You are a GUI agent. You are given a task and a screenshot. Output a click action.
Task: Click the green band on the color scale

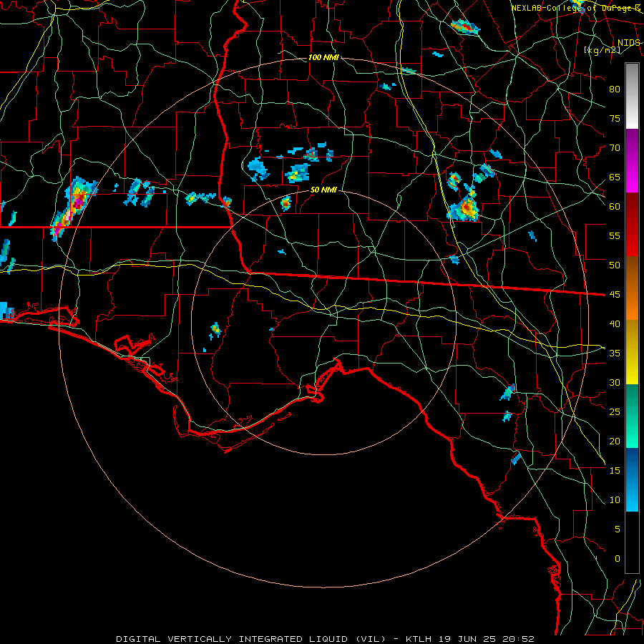click(632, 416)
